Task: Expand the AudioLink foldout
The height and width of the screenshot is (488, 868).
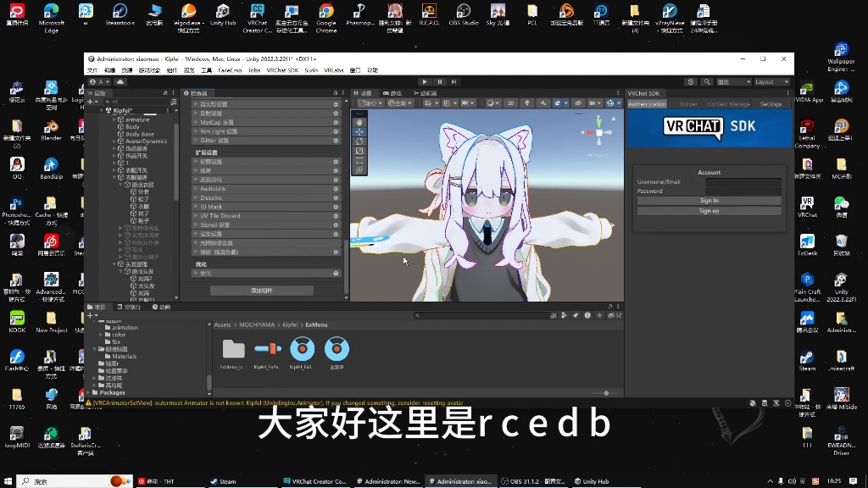Action: click(x=196, y=189)
